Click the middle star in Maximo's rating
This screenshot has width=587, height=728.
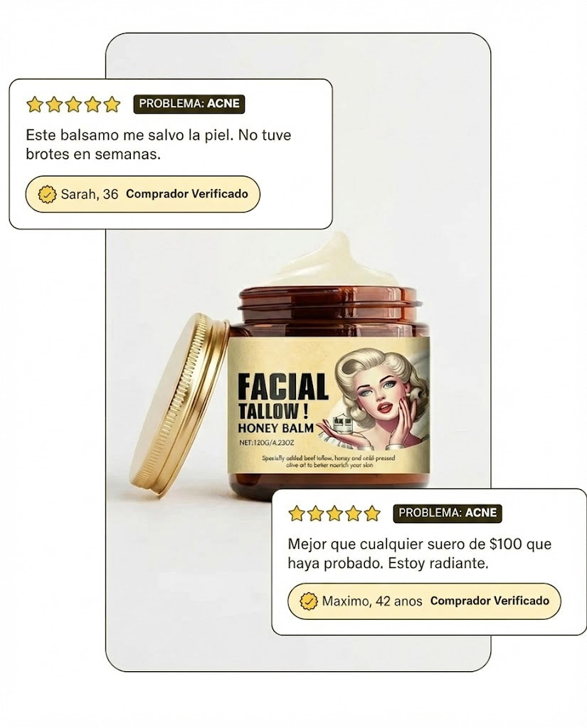334,513
